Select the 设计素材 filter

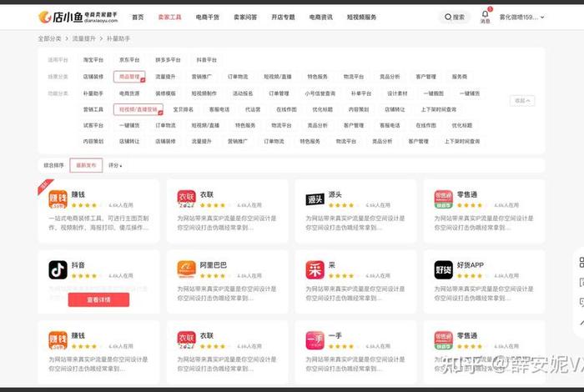point(397,93)
